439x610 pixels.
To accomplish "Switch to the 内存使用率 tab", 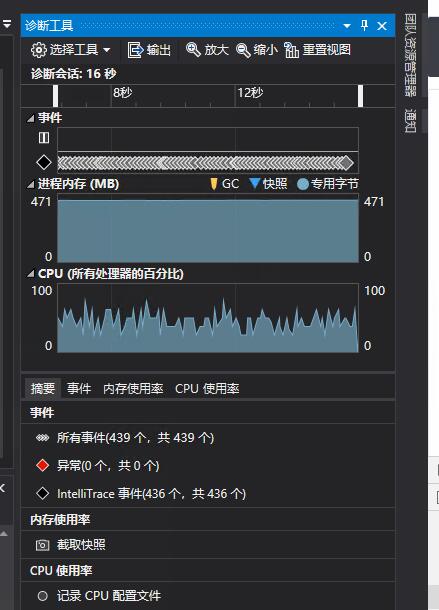I will (x=133, y=389).
